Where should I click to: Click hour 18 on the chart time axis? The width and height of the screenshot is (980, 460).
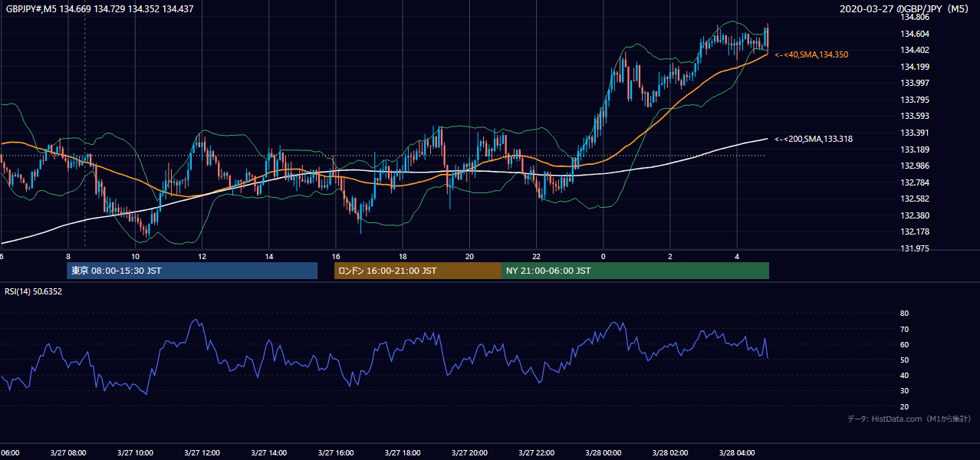(403, 256)
